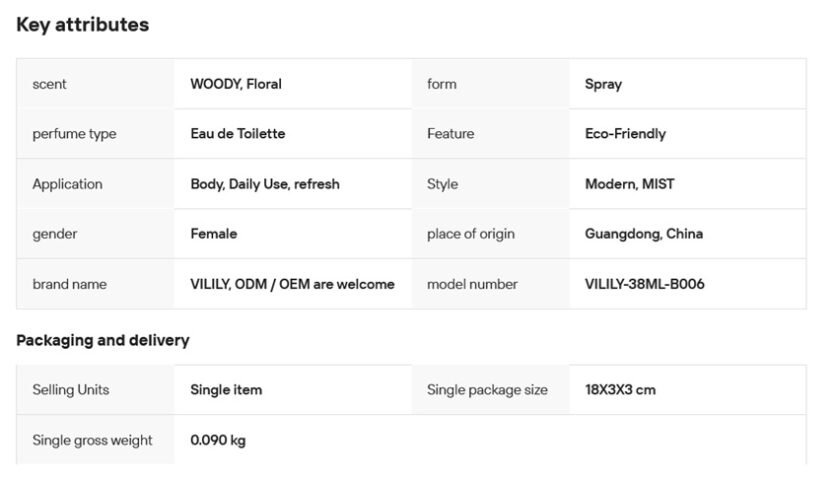Select the Female gender value
This screenshot has width=833, height=480.
[x=214, y=234]
